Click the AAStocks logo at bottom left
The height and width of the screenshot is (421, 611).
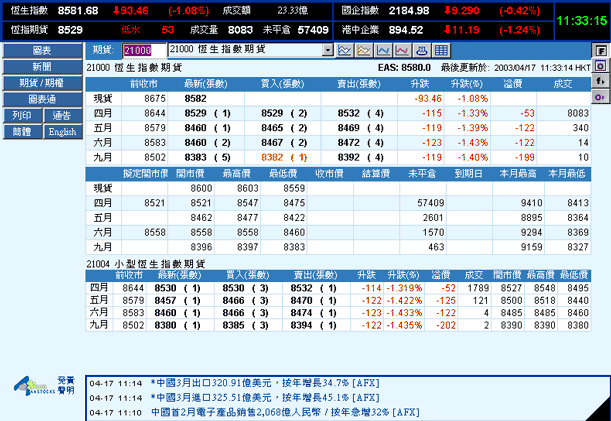[34, 386]
